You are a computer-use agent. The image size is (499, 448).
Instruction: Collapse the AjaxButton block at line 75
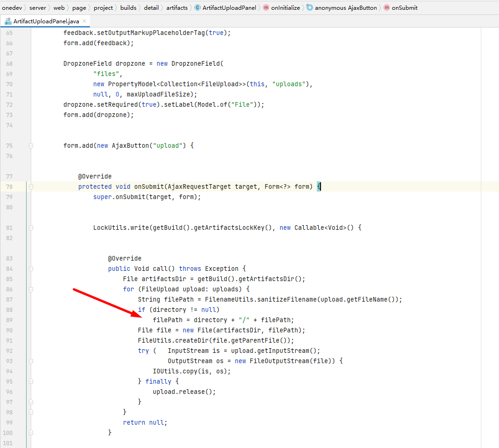click(30, 145)
